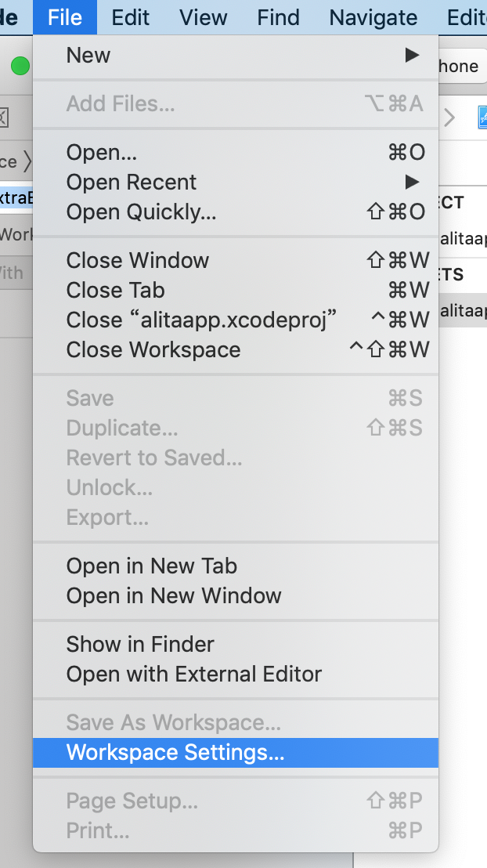Open the Edit menu

point(131,17)
